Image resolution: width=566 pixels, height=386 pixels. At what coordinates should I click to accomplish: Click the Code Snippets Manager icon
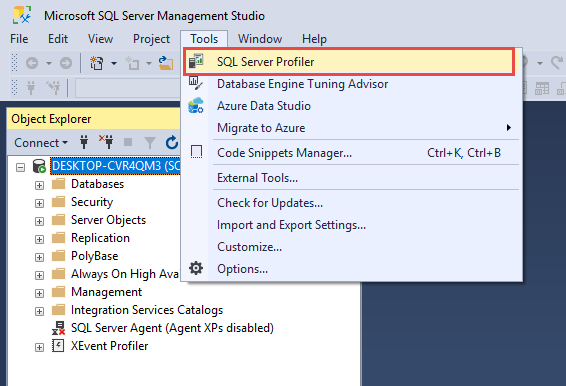(x=196, y=152)
